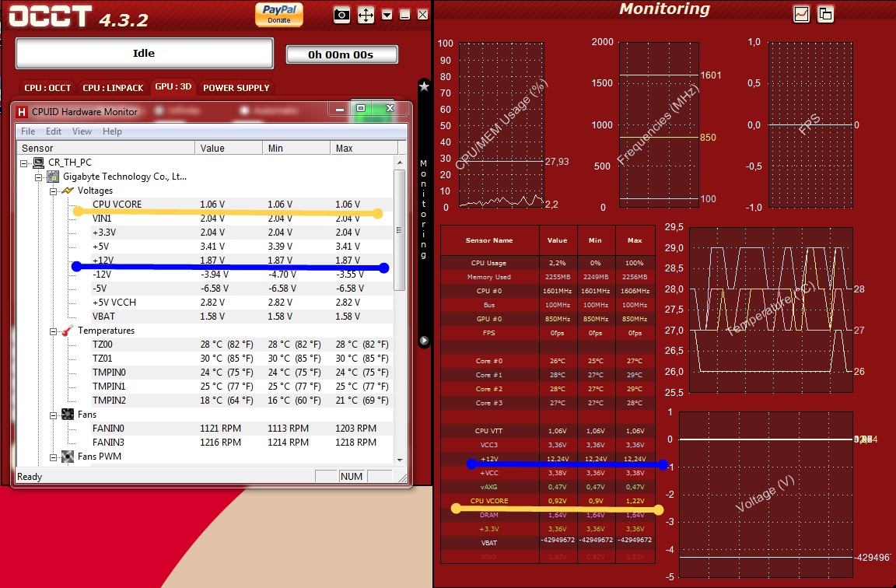Click the OCCT screenshot camera icon

coord(341,15)
